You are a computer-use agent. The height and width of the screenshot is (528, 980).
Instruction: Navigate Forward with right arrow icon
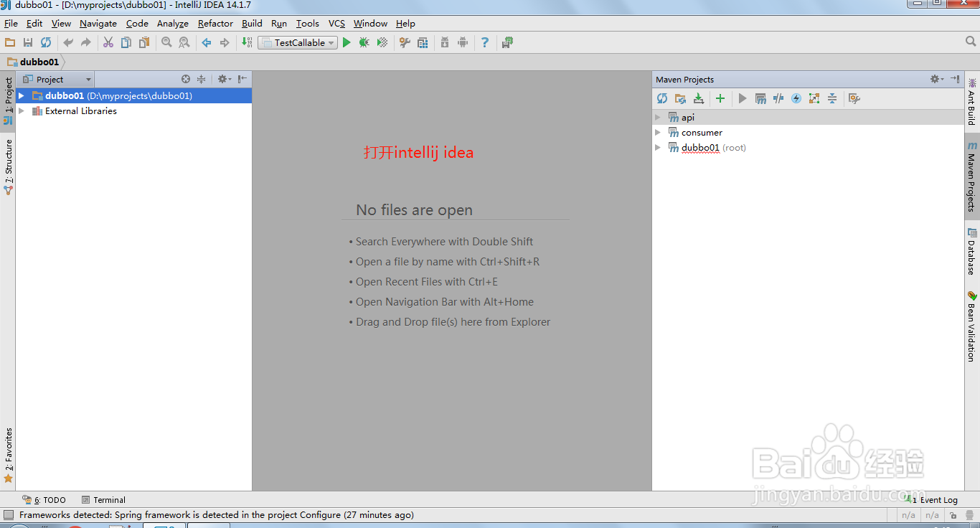point(225,42)
